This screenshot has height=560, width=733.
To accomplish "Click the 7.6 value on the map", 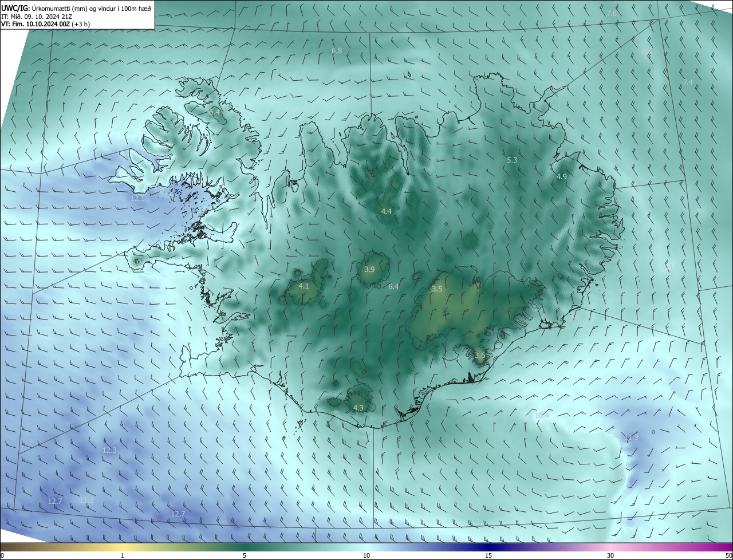I will pos(612,13).
